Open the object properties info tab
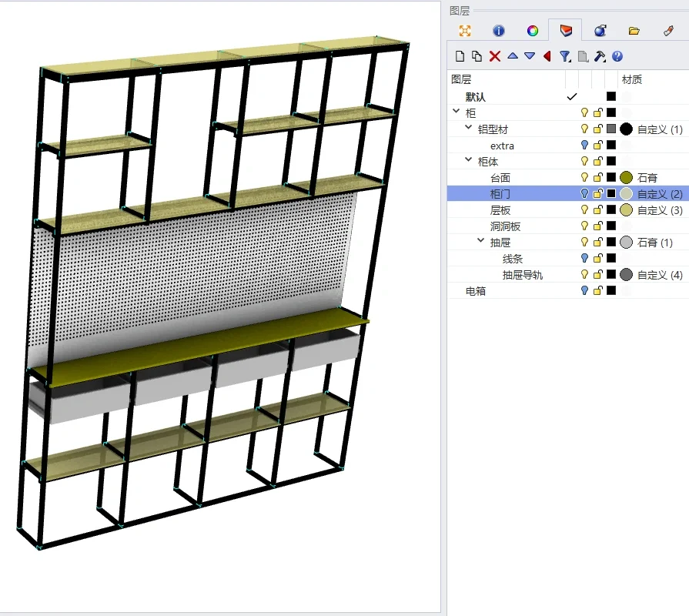 click(499, 31)
